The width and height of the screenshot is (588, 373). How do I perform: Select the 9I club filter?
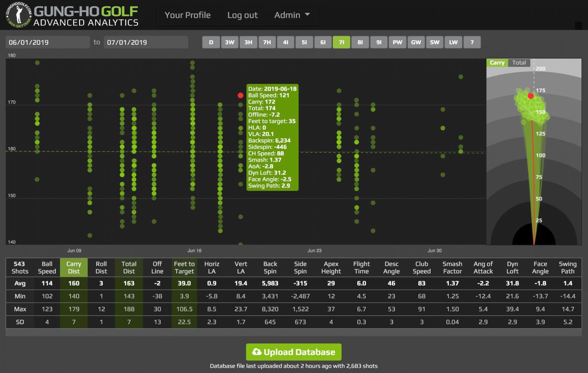click(x=379, y=42)
